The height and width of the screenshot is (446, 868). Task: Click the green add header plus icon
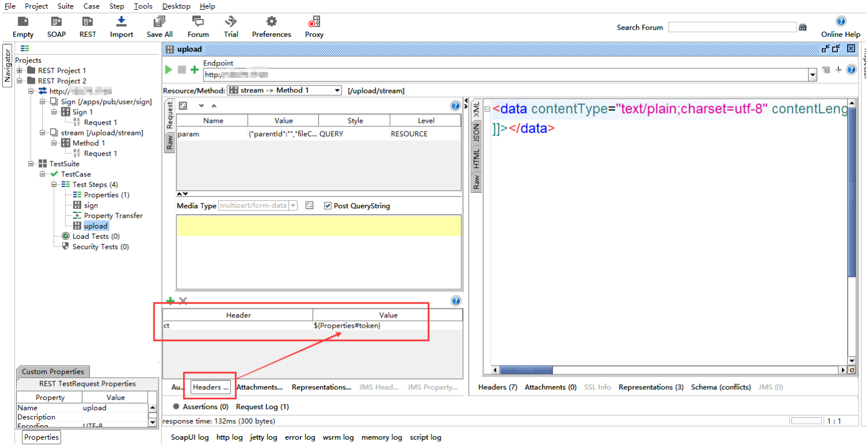(x=170, y=301)
